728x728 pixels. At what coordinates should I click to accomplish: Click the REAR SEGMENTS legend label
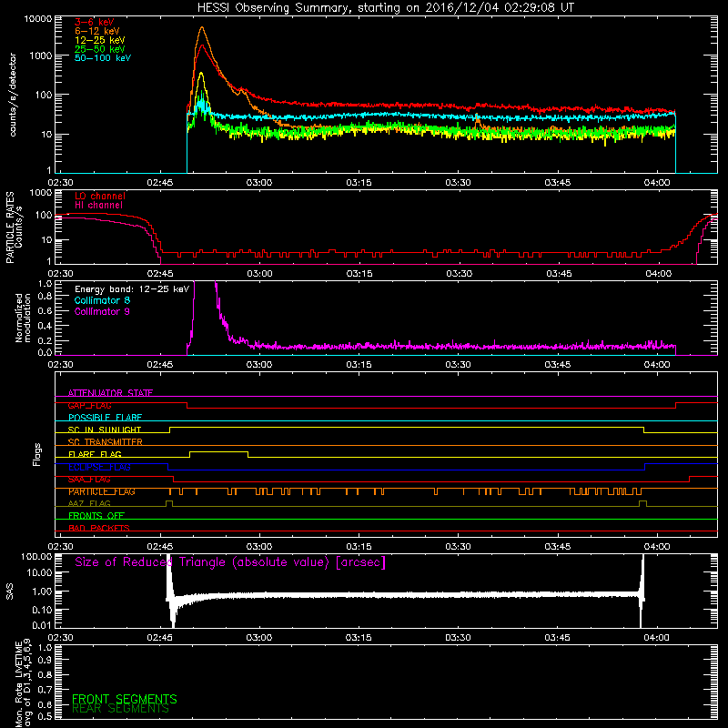[120, 709]
